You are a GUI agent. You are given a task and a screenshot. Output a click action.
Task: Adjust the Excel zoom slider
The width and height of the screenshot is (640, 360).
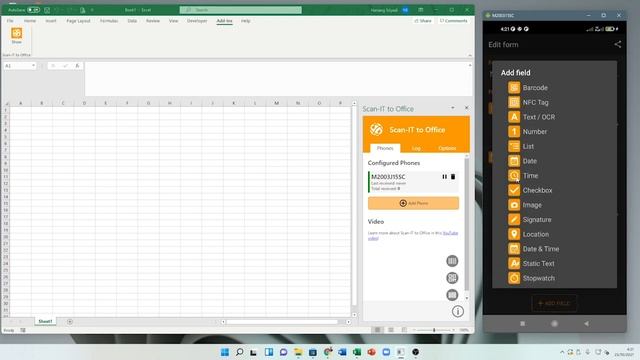click(434, 330)
